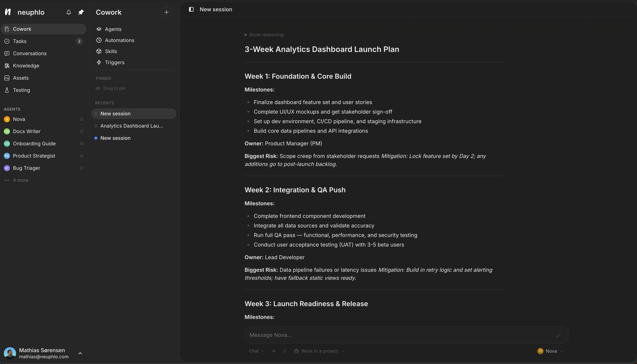637x364 pixels.
Task: Open the Chat mode dropdown
Action: 256,351
